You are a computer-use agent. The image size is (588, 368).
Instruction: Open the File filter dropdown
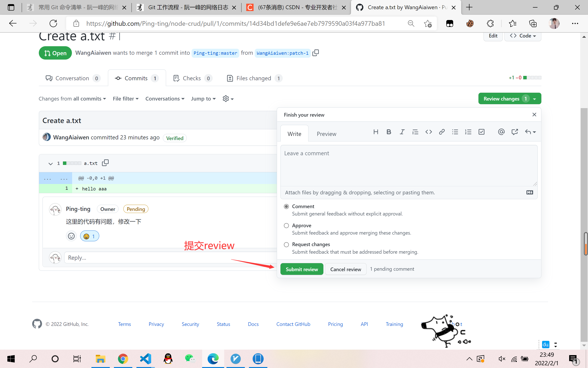(126, 99)
